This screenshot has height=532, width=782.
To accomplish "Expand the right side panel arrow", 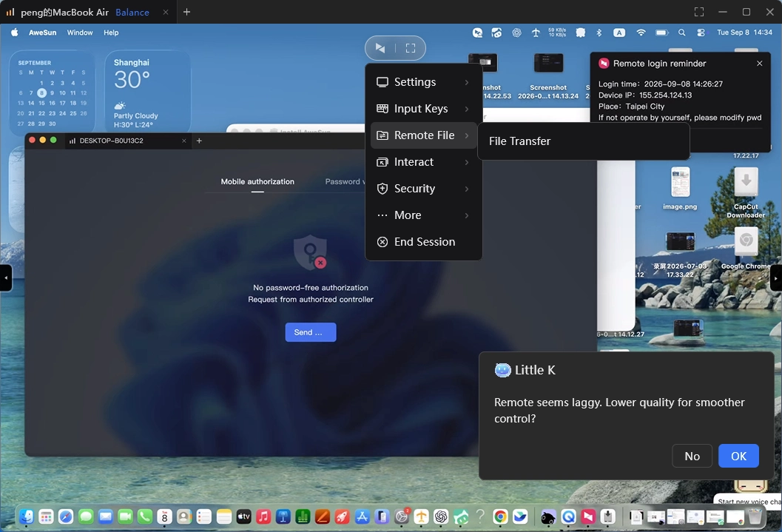I will [x=775, y=277].
